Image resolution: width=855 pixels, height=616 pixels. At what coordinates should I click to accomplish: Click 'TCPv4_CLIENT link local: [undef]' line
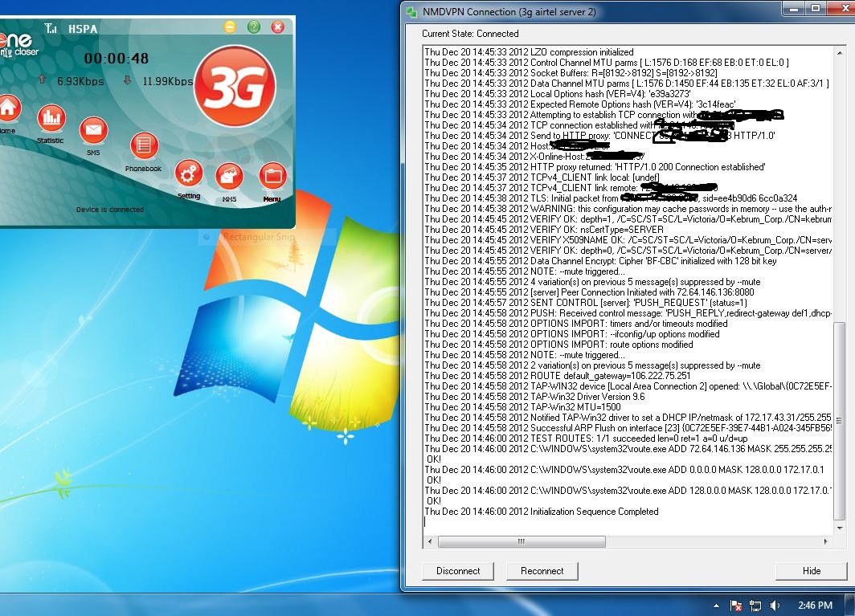pos(542,177)
